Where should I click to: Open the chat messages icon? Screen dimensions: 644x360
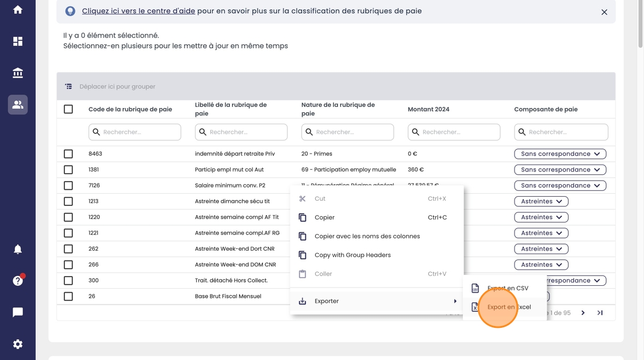tap(18, 312)
